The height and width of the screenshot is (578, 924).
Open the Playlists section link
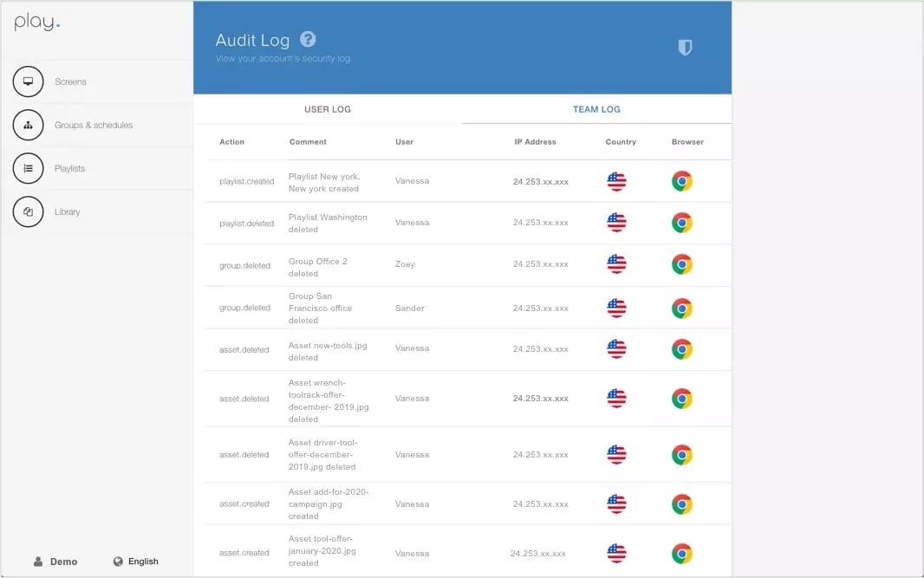pos(69,168)
